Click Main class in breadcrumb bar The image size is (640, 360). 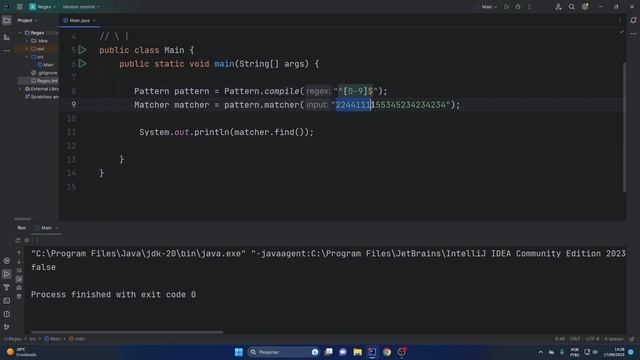[x=52, y=339]
